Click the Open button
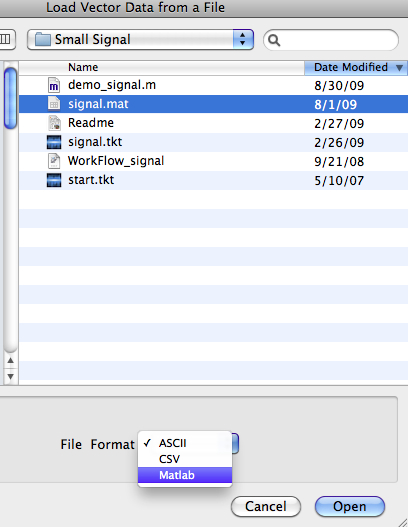The height and width of the screenshot is (527, 408). pyautogui.click(x=350, y=506)
